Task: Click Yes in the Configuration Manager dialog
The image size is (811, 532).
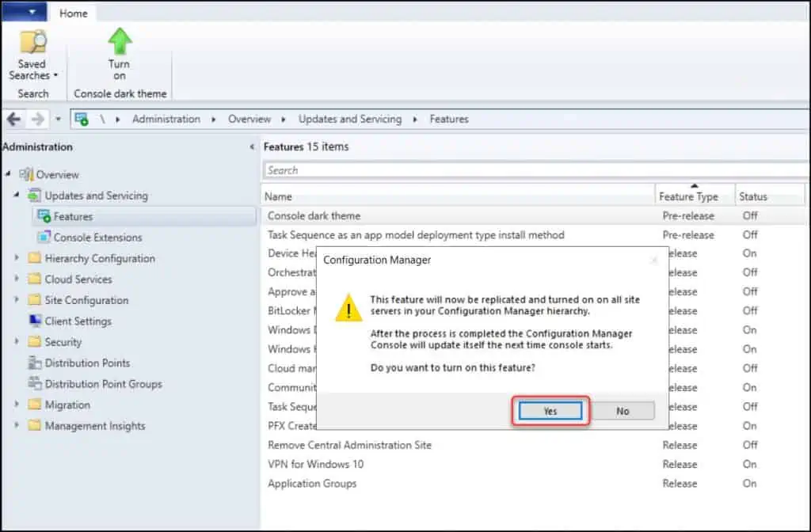Action: (x=550, y=411)
